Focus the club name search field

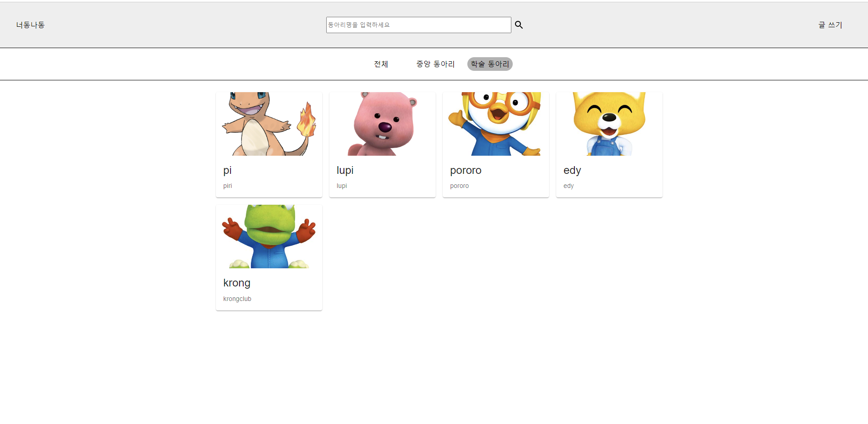[418, 25]
